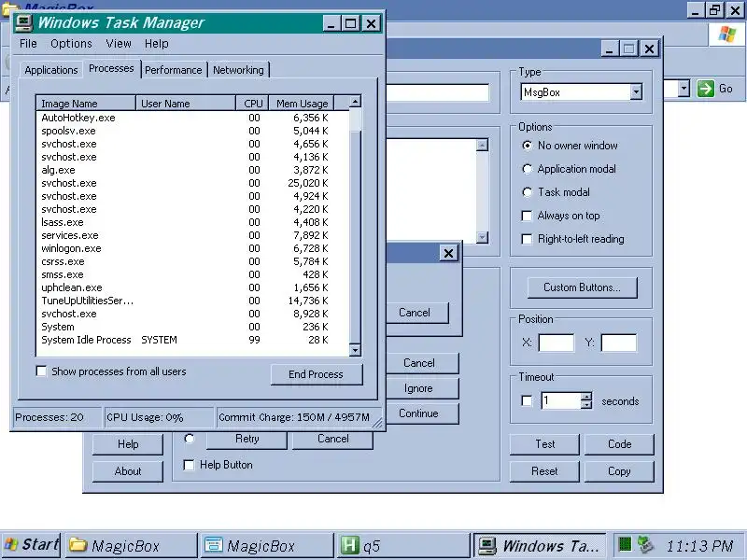This screenshot has width=747, height=560.
Task: Select the System Idle Process row
Action: (x=192, y=340)
